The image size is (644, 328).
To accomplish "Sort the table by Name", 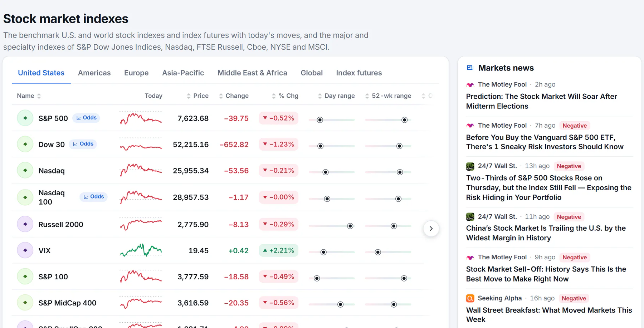I will click(x=29, y=96).
